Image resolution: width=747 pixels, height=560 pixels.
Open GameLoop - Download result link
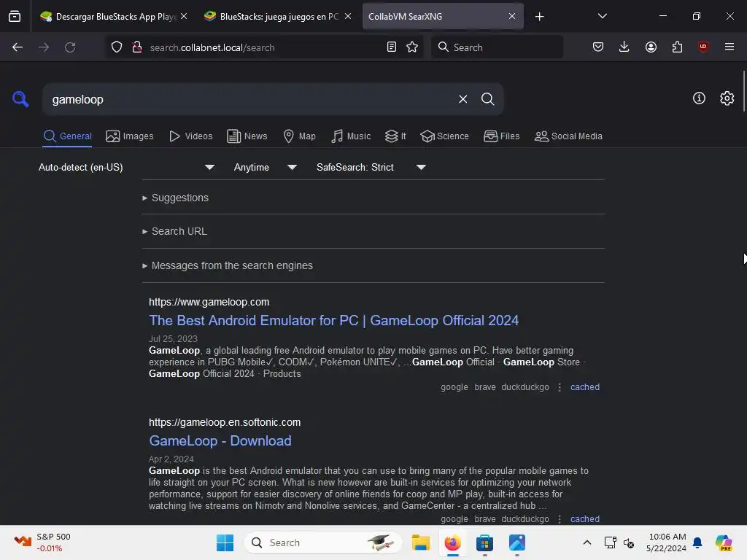point(220,441)
